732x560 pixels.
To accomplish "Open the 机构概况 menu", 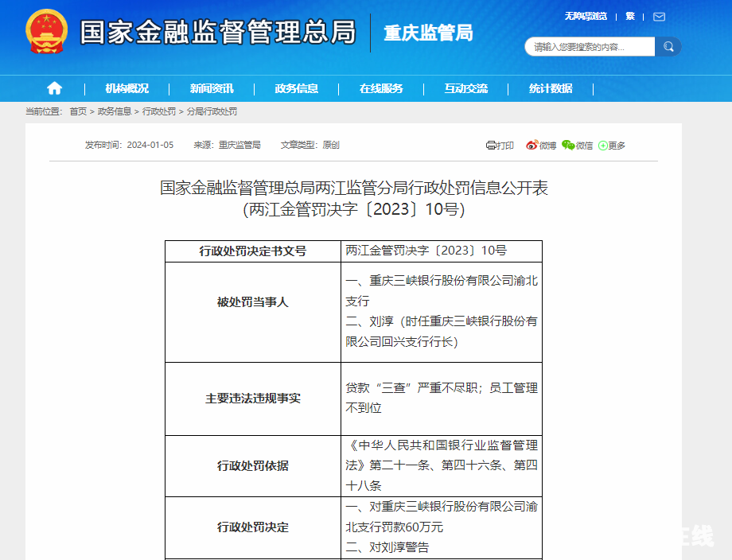I will coord(127,88).
